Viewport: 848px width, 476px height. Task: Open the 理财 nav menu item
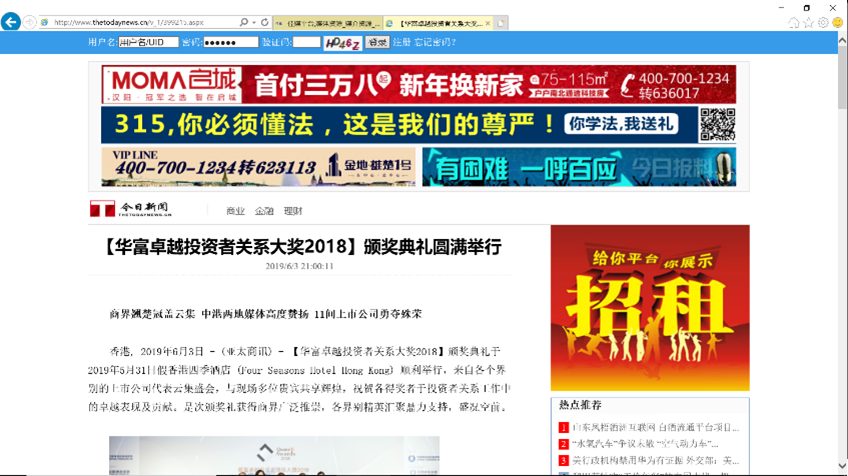(x=293, y=211)
